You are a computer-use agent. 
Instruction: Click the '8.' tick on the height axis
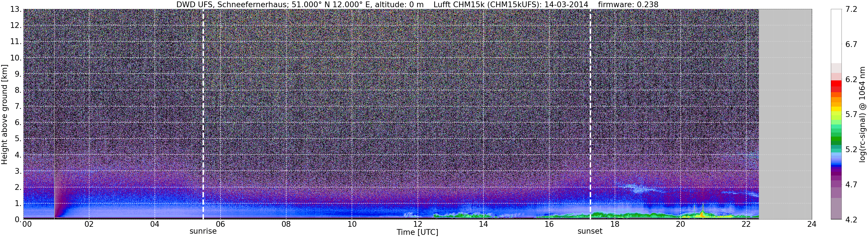18,90
